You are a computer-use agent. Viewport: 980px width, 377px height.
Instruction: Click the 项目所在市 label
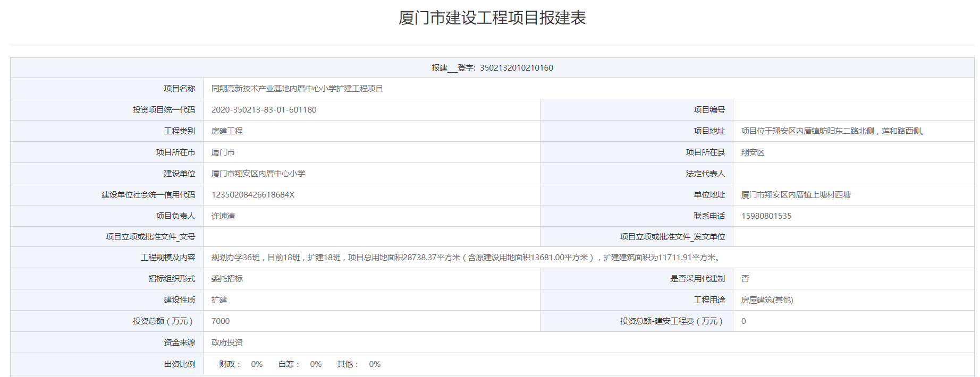tap(175, 152)
